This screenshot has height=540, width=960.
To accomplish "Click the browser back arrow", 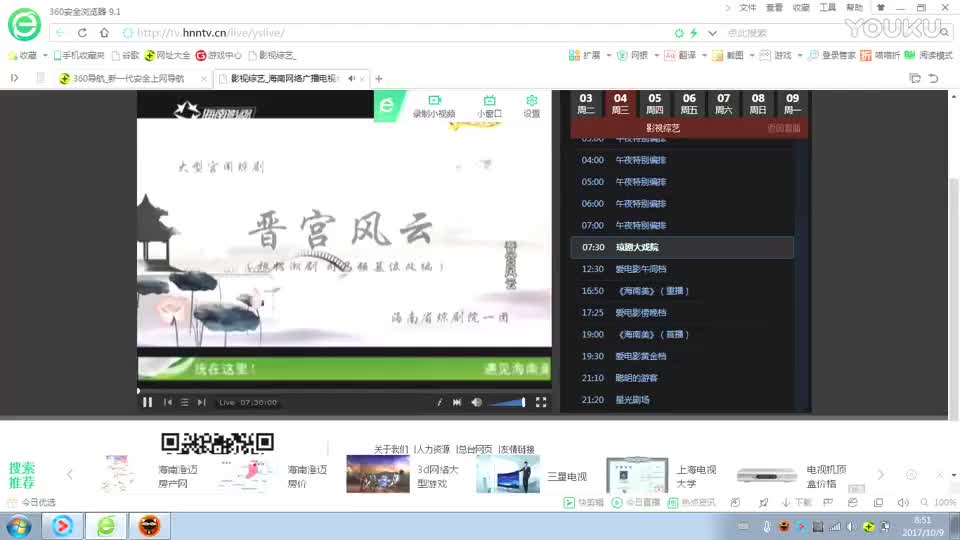I will coord(60,32).
